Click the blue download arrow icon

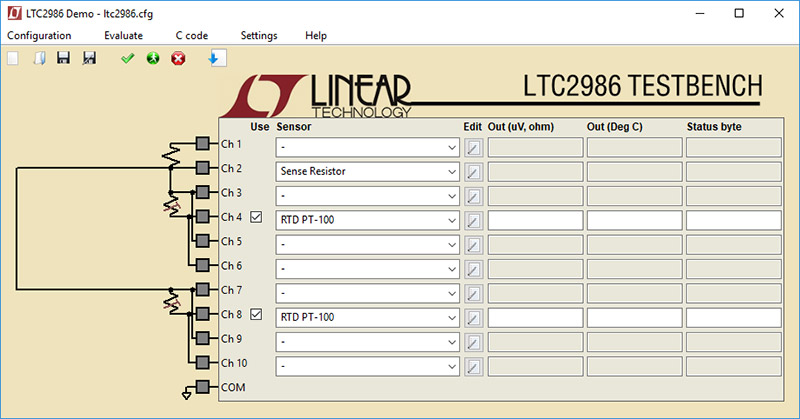coord(214,59)
